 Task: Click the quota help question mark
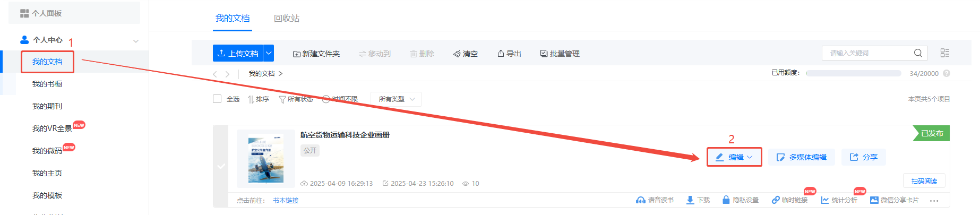(x=947, y=73)
